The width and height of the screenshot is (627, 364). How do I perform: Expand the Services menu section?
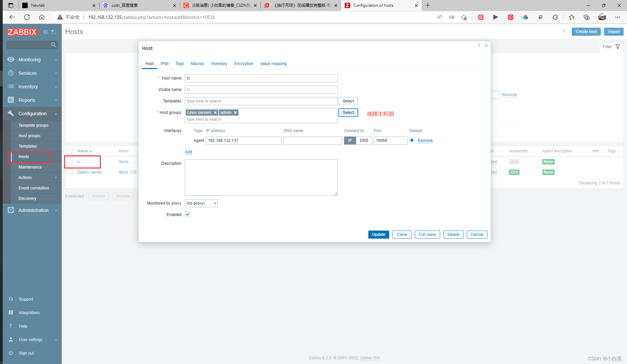(56, 73)
